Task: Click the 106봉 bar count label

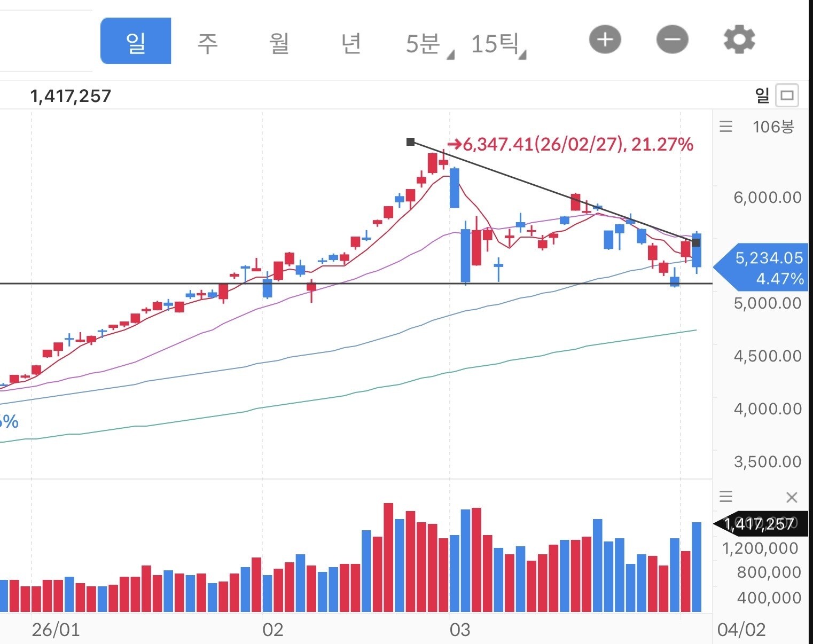Action: click(x=773, y=127)
